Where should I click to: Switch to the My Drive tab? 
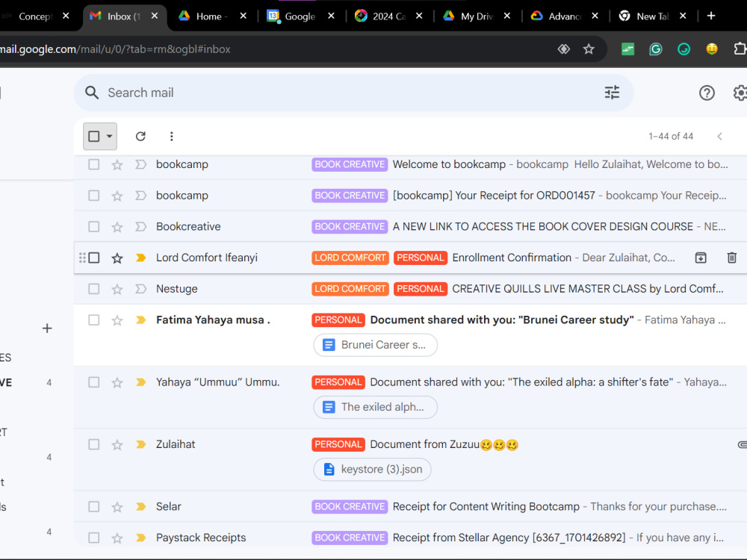[x=477, y=16]
